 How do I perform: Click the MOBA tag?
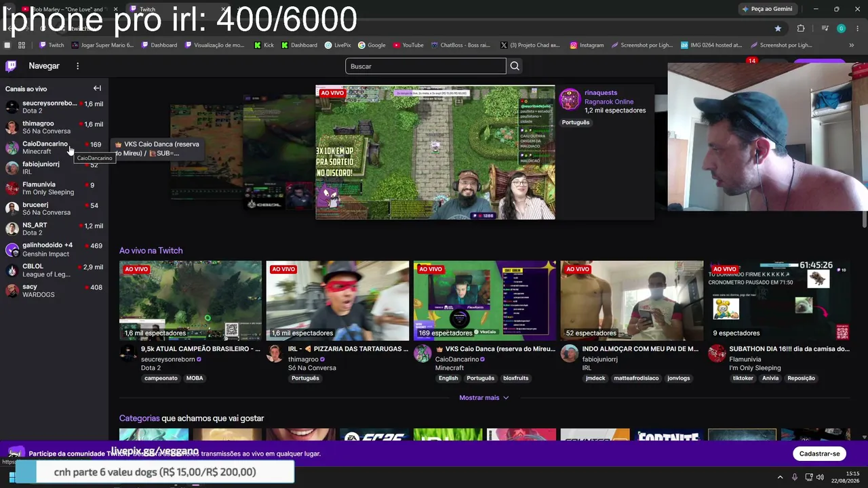pyautogui.click(x=195, y=378)
